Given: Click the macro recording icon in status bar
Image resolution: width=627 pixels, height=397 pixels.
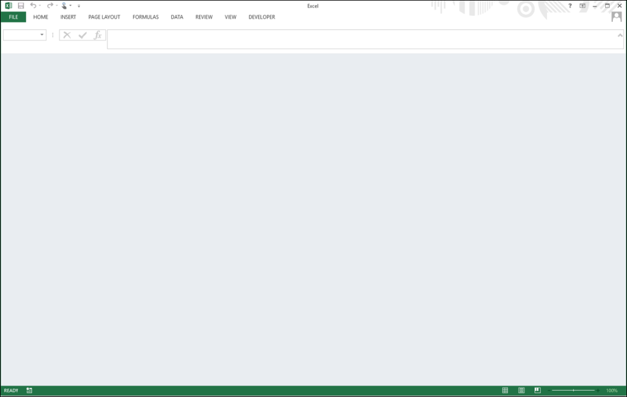Looking at the screenshot, I should (x=29, y=390).
